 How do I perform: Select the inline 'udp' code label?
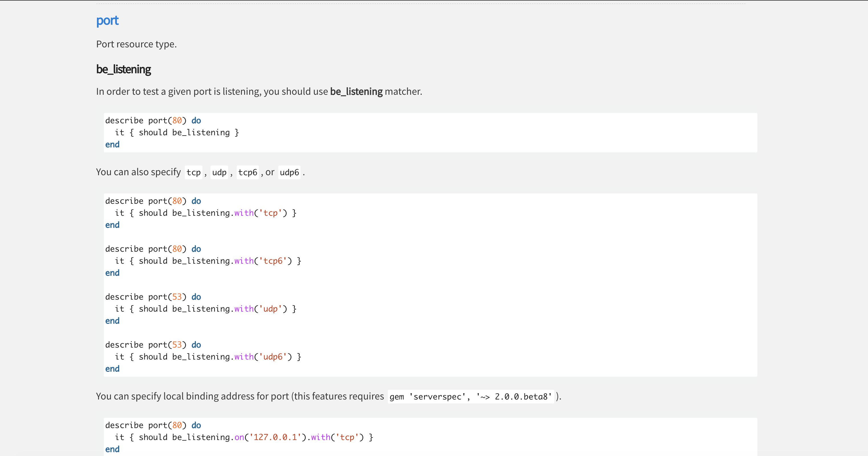[x=219, y=172]
